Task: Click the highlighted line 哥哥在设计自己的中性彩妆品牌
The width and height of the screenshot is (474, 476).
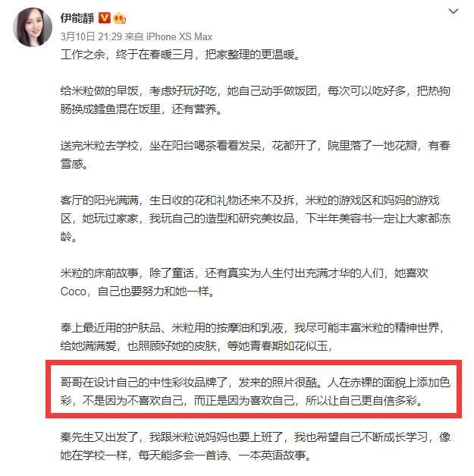Action: click(x=255, y=383)
